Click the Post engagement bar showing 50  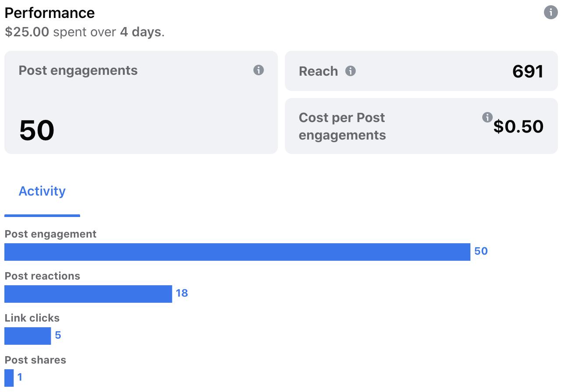[x=237, y=252]
